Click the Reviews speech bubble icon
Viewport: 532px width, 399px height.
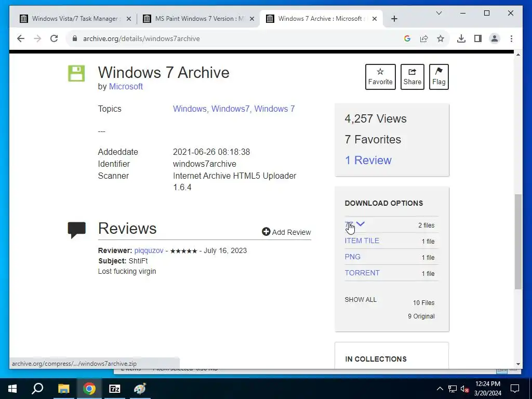pos(77,230)
